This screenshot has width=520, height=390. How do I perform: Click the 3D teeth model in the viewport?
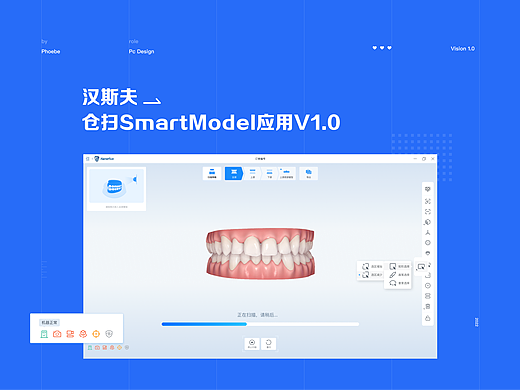[x=260, y=253]
